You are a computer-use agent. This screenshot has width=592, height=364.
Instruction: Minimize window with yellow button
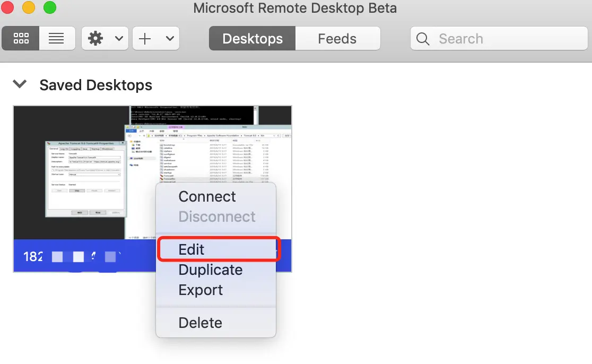click(29, 7)
